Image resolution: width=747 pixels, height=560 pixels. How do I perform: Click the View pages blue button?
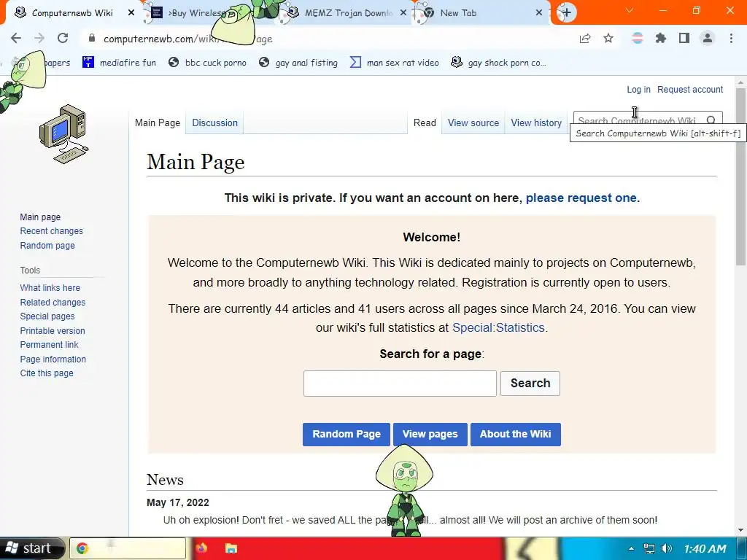click(x=430, y=435)
